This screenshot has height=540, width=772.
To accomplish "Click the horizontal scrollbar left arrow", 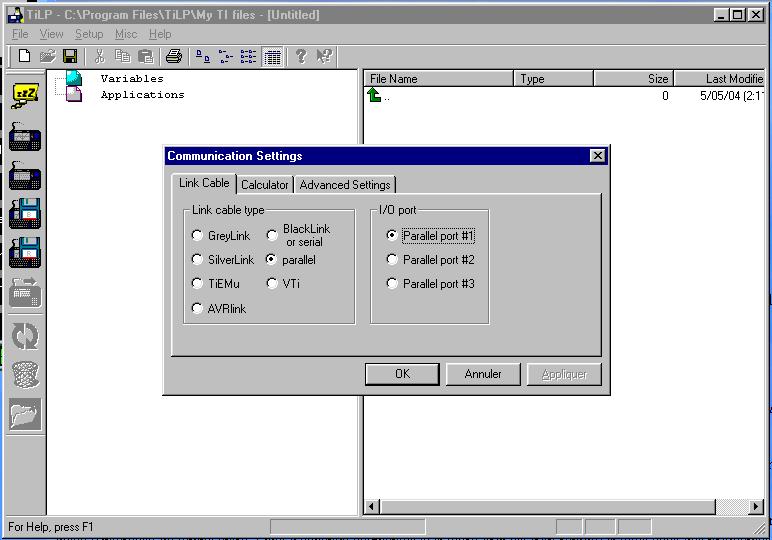I will click(372, 506).
